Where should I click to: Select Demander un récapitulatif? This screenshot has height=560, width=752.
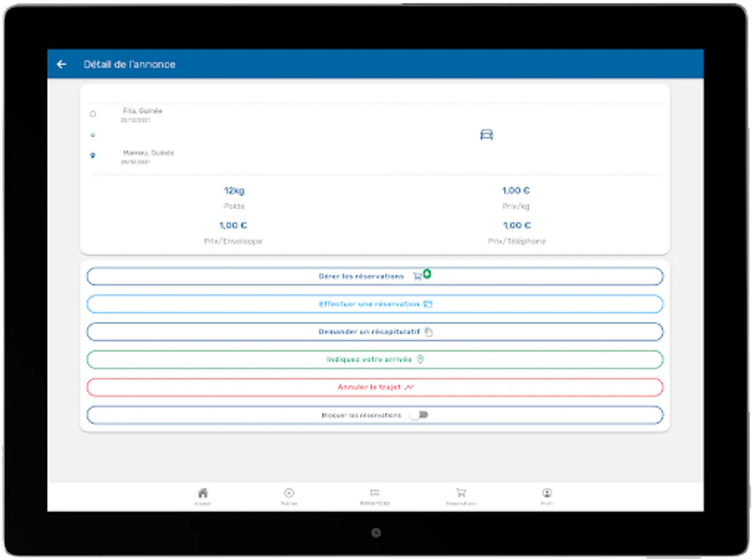pos(375,332)
